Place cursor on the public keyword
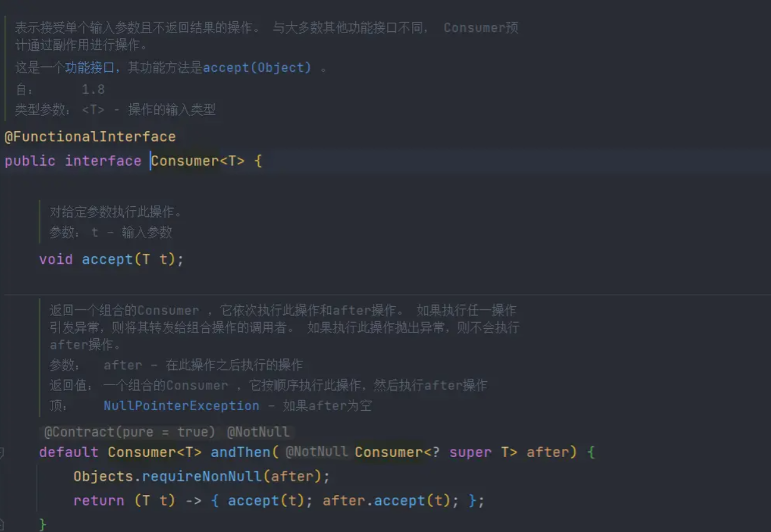The image size is (771, 532). 29,161
